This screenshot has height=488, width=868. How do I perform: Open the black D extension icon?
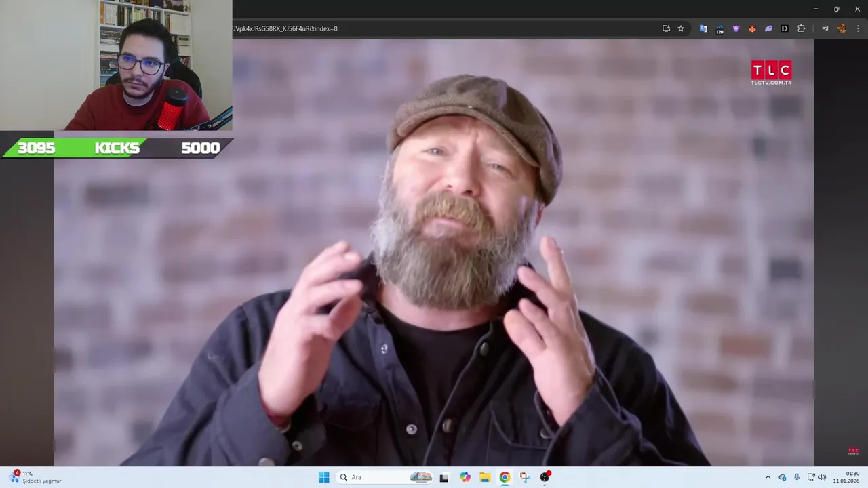[x=785, y=28]
